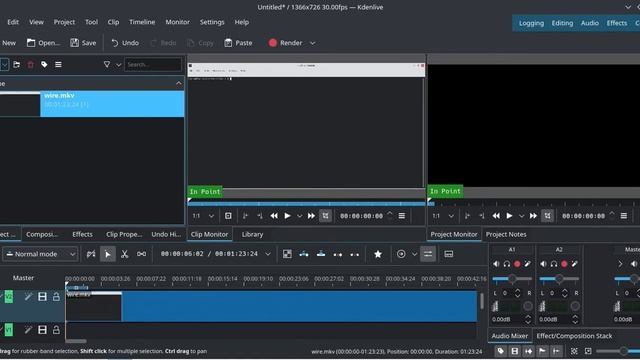
Task: Click the Render button
Action: pos(285,43)
